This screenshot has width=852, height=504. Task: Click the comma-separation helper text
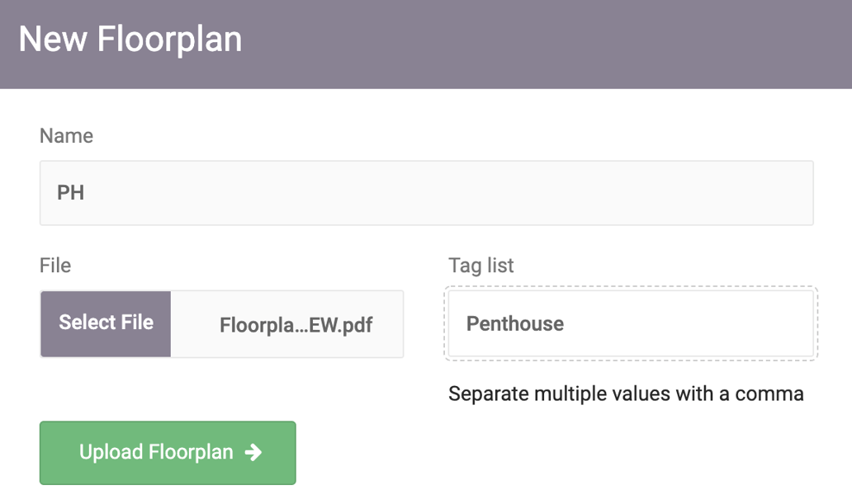[624, 393]
